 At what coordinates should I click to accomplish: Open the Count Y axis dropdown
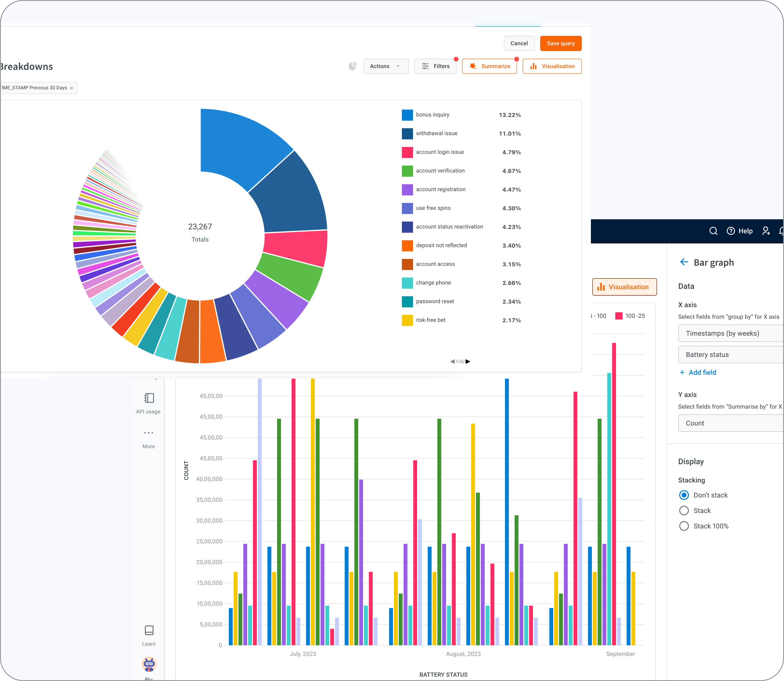pos(729,423)
